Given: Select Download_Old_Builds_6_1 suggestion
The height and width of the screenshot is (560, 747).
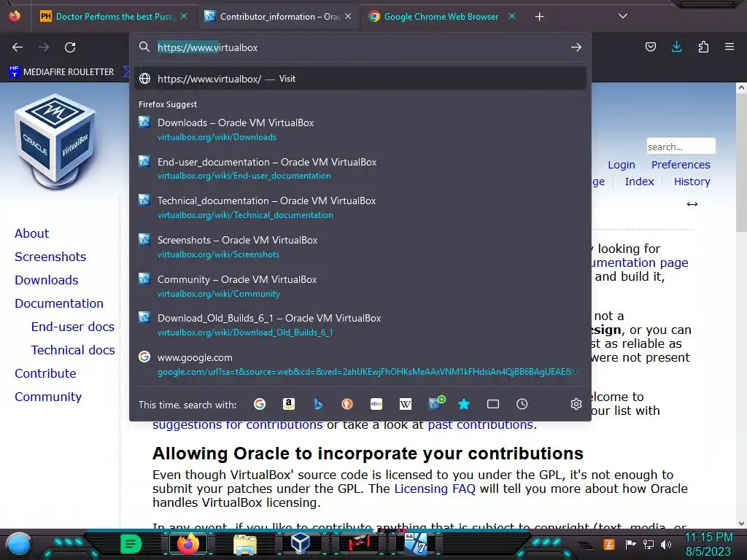Looking at the screenshot, I should pos(360,324).
